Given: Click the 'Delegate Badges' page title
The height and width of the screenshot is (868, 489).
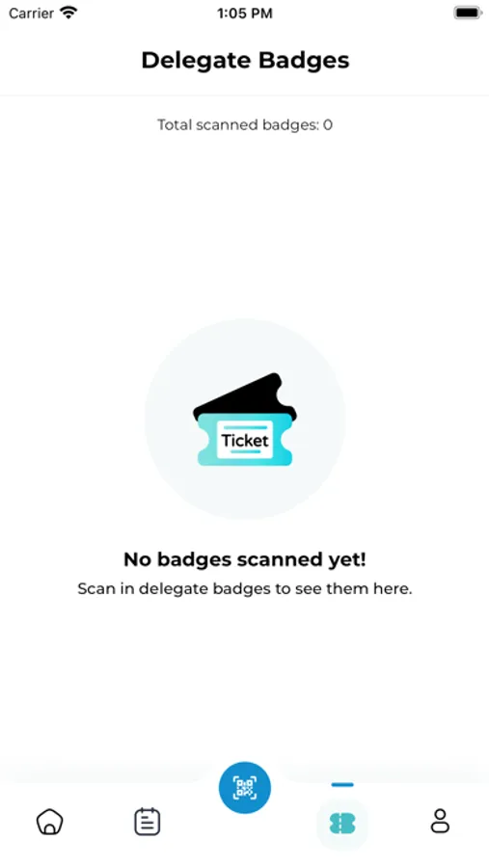Looking at the screenshot, I should [245, 60].
